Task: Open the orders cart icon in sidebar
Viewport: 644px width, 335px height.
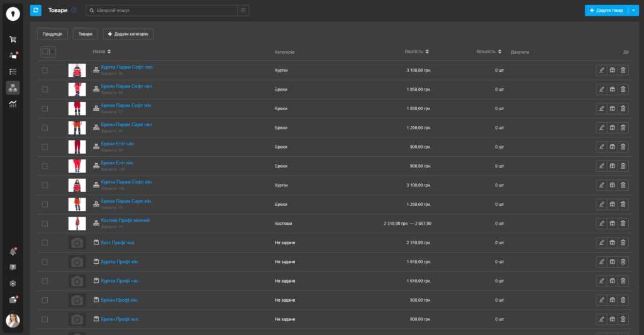Action: pos(13,39)
